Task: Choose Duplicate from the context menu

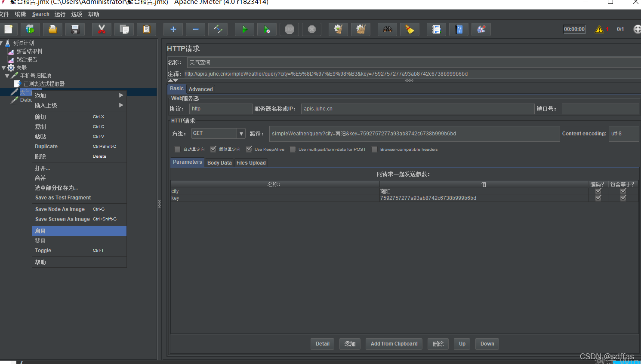Action: coord(79,147)
